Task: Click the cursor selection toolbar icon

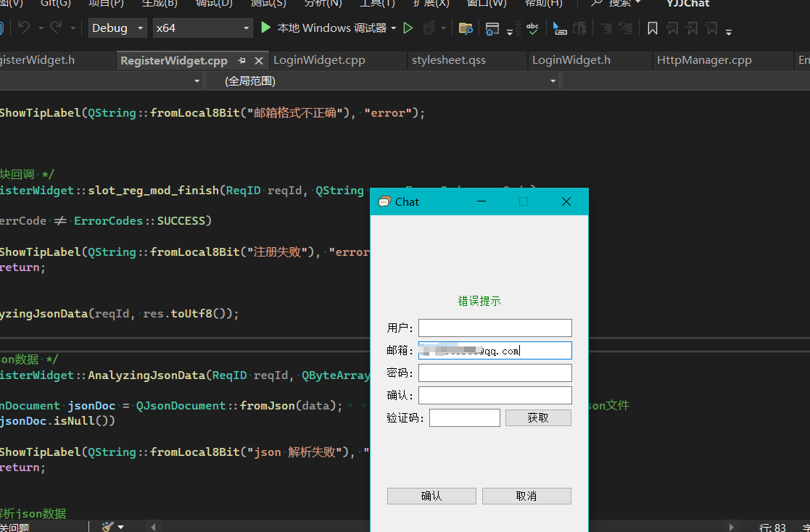Action: (x=559, y=28)
